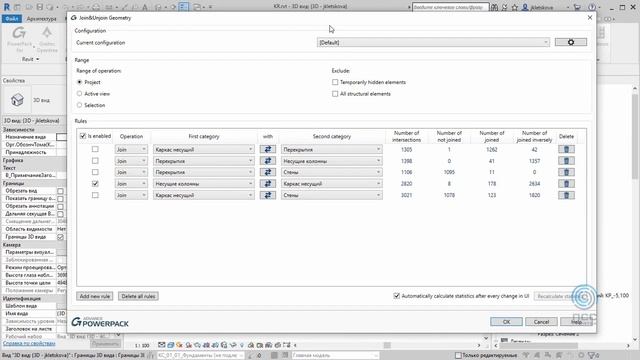Click the Number of not joined column header
The height and width of the screenshot is (360, 640).
[449, 136]
